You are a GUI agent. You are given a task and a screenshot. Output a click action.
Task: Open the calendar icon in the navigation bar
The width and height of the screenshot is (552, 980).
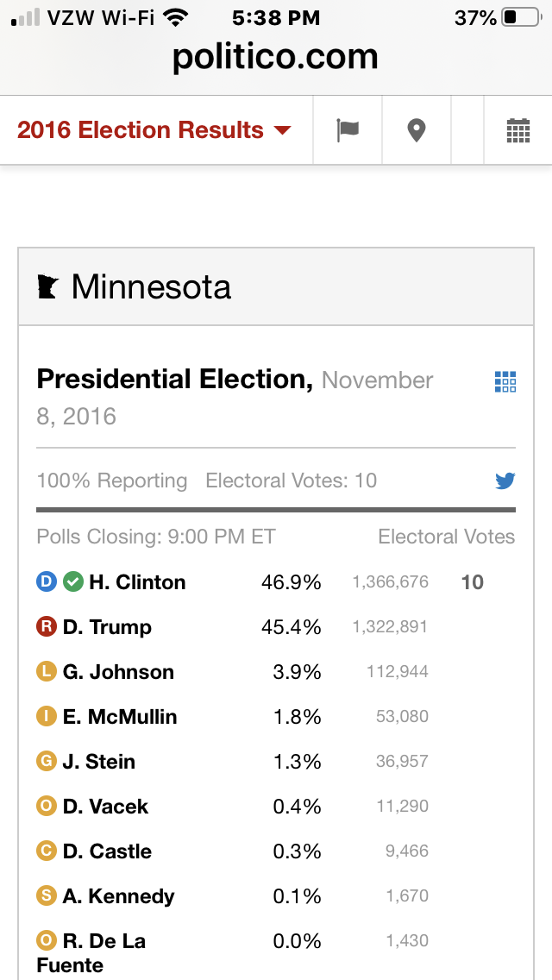pos(517,131)
